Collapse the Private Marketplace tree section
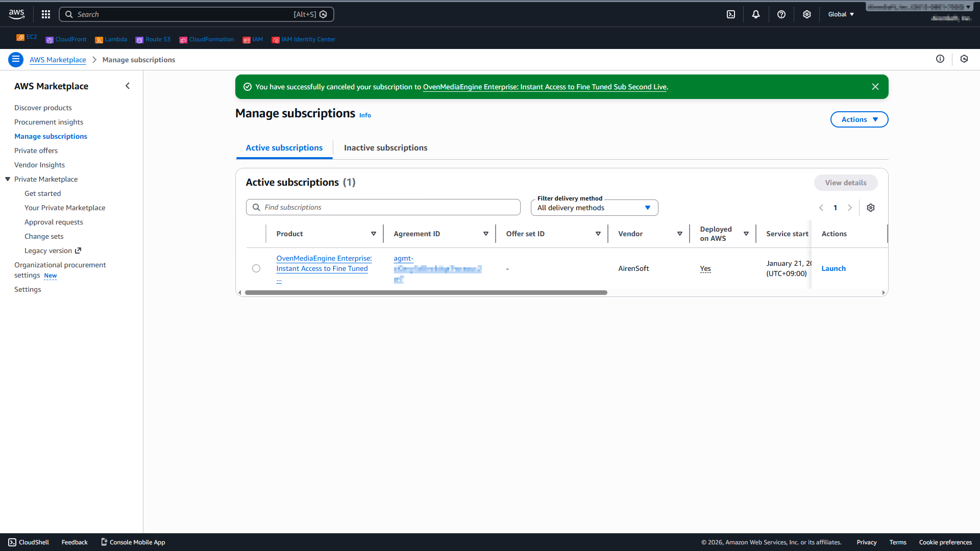Viewport: 980px width, 551px height. click(x=8, y=179)
